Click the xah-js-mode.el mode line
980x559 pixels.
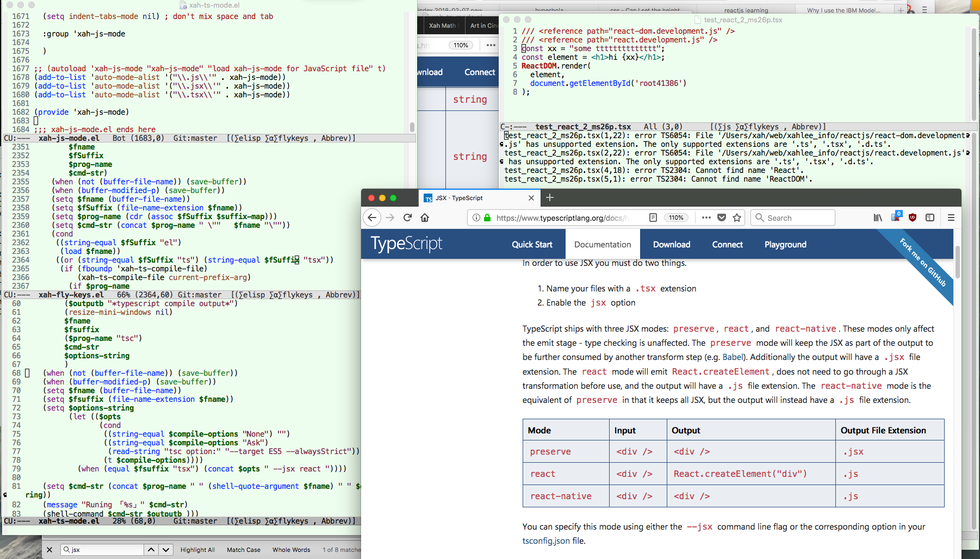[x=209, y=138]
